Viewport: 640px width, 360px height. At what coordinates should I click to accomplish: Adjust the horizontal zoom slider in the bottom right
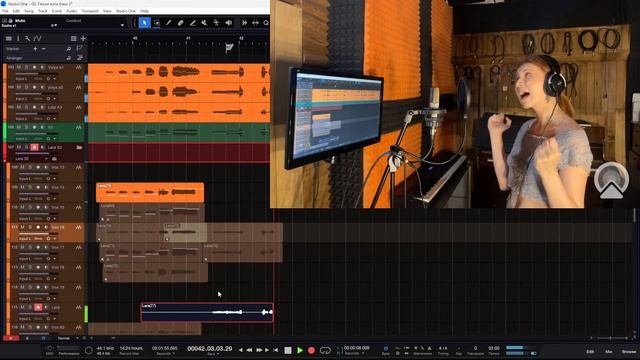coord(611,338)
